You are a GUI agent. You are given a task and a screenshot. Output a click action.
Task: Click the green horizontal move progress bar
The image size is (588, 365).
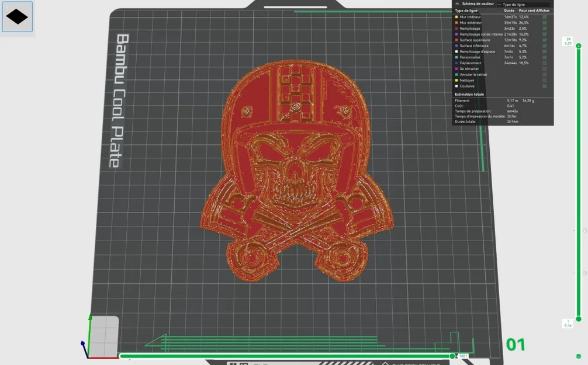pyautogui.click(x=285, y=356)
